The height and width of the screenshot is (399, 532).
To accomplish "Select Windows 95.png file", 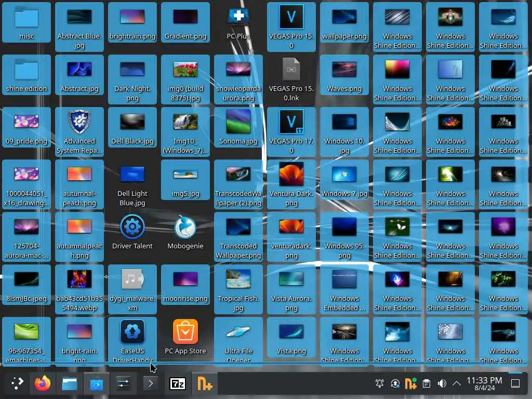I will click(x=344, y=236).
